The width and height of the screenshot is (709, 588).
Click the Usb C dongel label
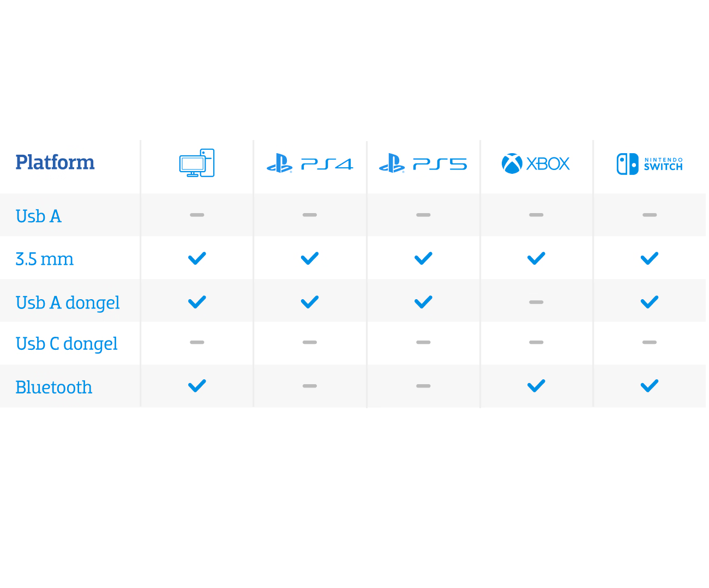point(67,344)
